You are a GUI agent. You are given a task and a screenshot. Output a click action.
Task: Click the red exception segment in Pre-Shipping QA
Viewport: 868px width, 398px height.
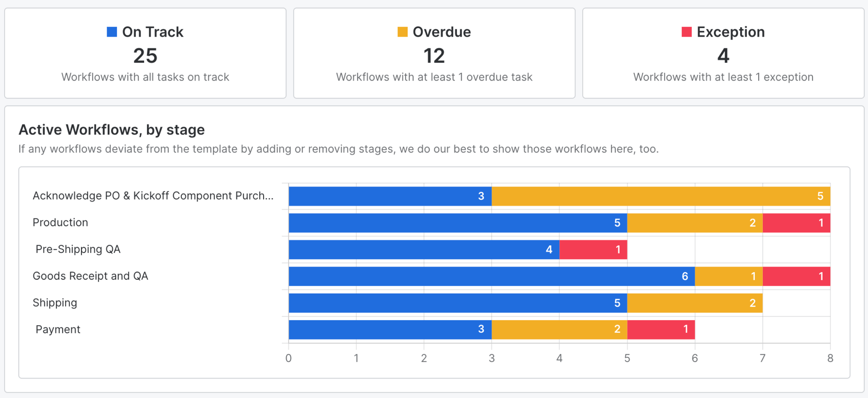[x=593, y=250]
